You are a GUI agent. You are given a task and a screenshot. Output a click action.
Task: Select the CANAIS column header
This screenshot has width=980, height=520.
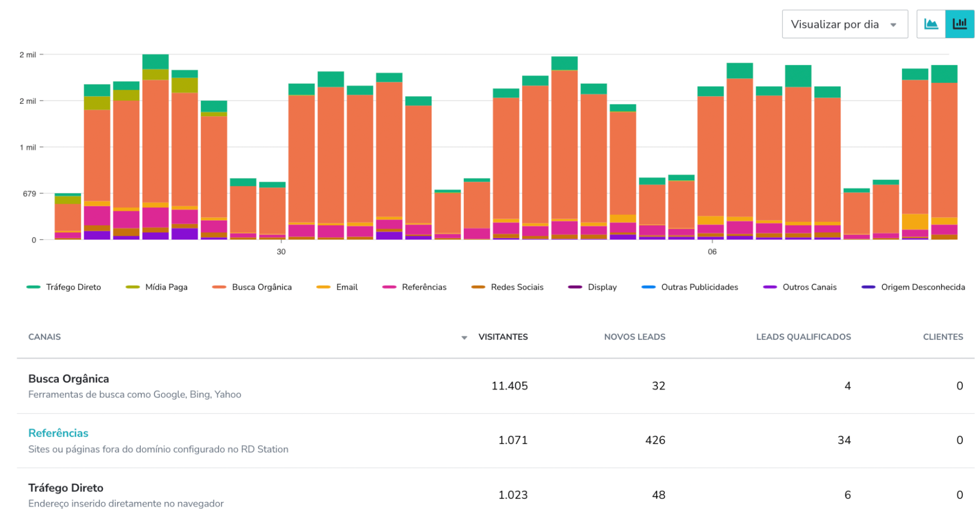[44, 337]
